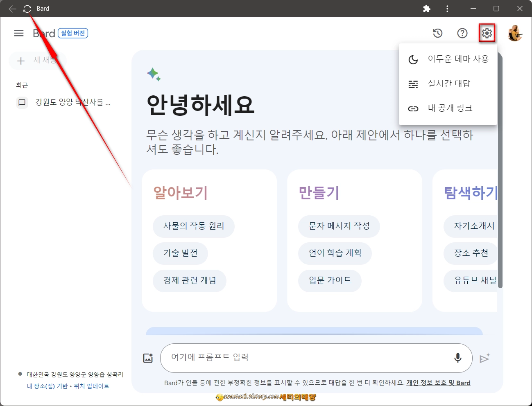Select 내 공개 링크 menu option
Screen dimensions: 532x406
pos(448,108)
